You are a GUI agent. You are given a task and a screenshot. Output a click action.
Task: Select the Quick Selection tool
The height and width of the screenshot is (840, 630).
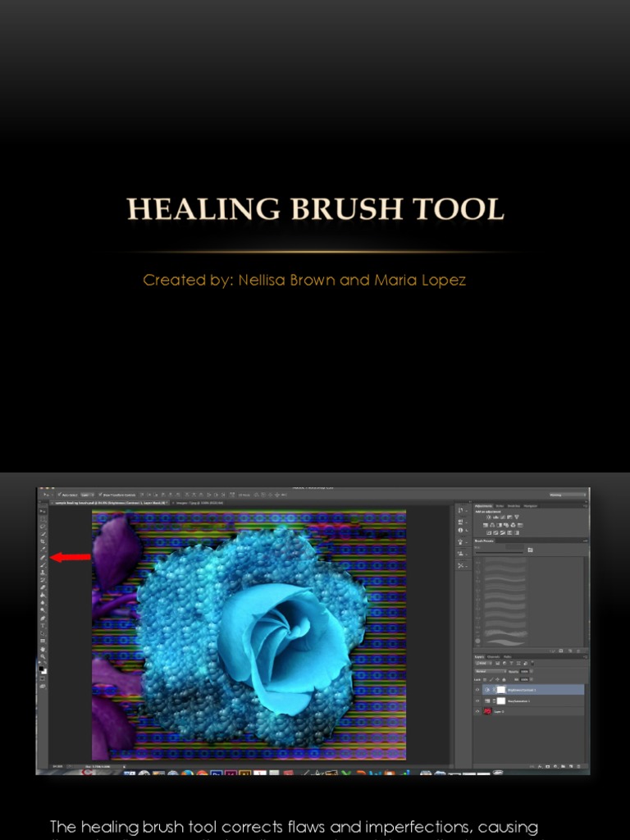click(x=43, y=533)
